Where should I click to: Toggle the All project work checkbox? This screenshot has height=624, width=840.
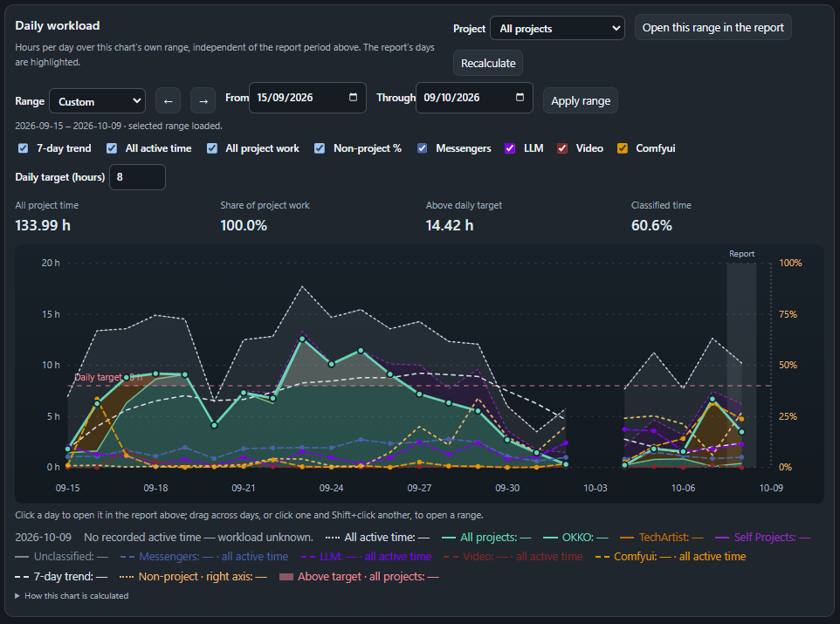pyautogui.click(x=212, y=148)
